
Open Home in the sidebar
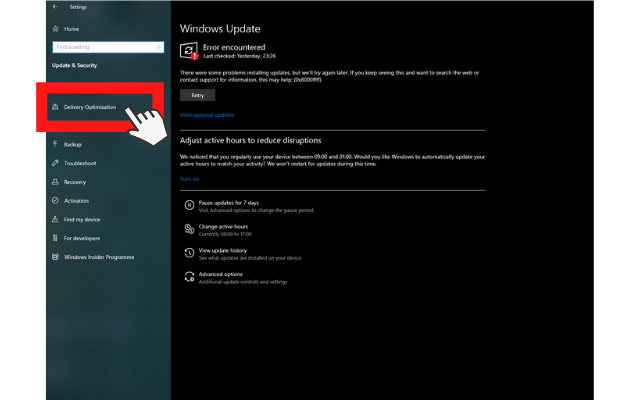[71, 29]
